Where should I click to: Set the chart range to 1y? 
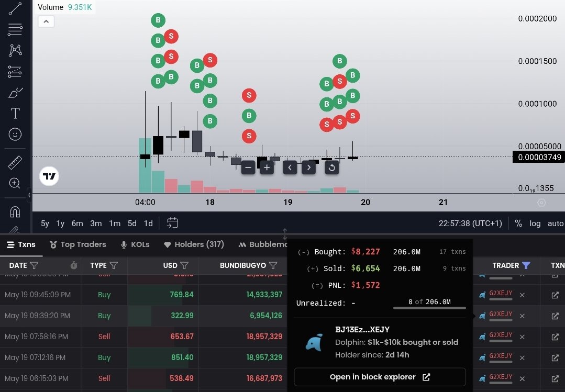click(60, 223)
